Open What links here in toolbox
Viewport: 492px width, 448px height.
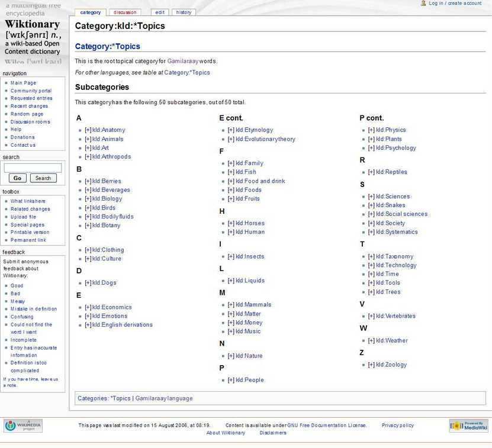pyautogui.click(x=28, y=201)
